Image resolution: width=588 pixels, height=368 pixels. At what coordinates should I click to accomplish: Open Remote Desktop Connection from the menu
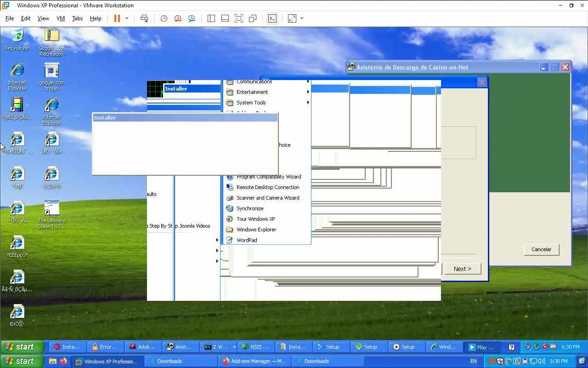click(x=266, y=187)
